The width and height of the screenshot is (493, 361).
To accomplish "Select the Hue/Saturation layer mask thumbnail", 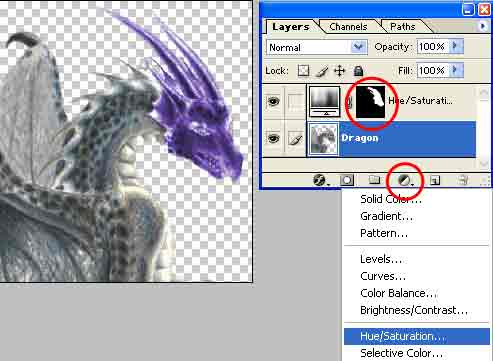I will pyautogui.click(x=370, y=102).
